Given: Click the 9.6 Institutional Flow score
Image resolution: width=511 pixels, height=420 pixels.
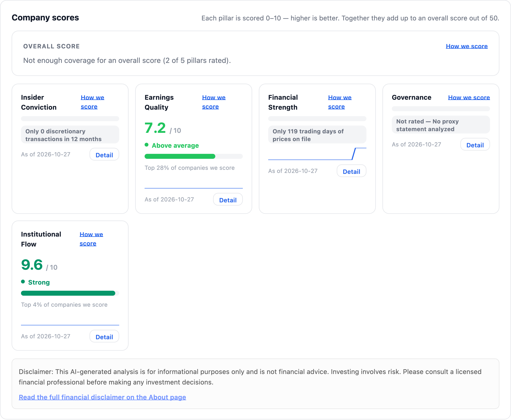Looking at the screenshot, I should click(x=32, y=265).
